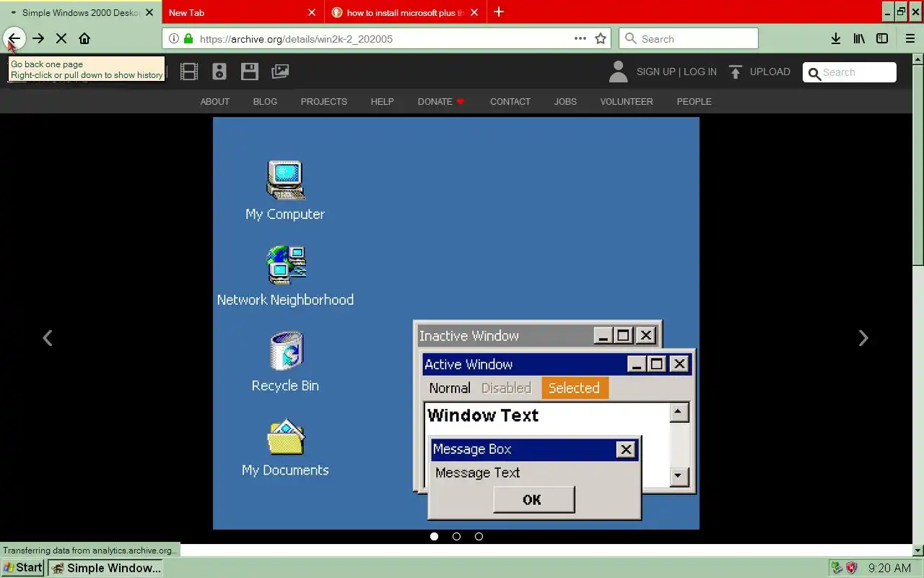
Task: Click the Recycle Bin icon in the preview
Action: [286, 351]
